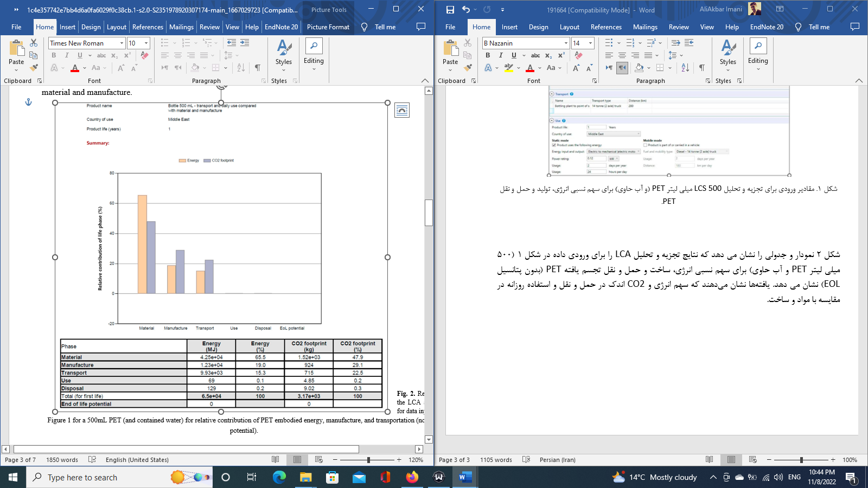This screenshot has width=868, height=488.
Task: Click Save icon in right Word title bar
Action: (x=450, y=10)
